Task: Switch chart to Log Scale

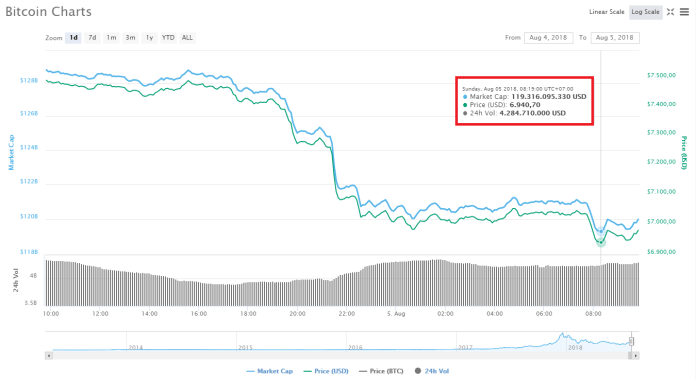Action: click(645, 12)
